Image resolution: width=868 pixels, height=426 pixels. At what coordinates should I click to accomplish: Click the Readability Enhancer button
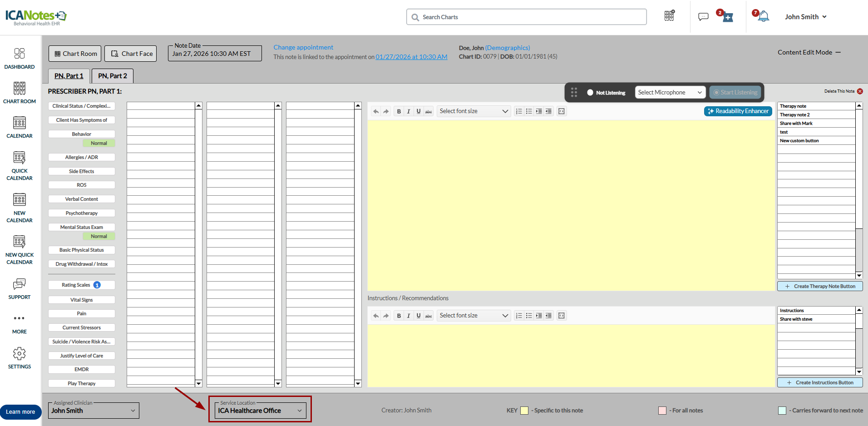738,111
